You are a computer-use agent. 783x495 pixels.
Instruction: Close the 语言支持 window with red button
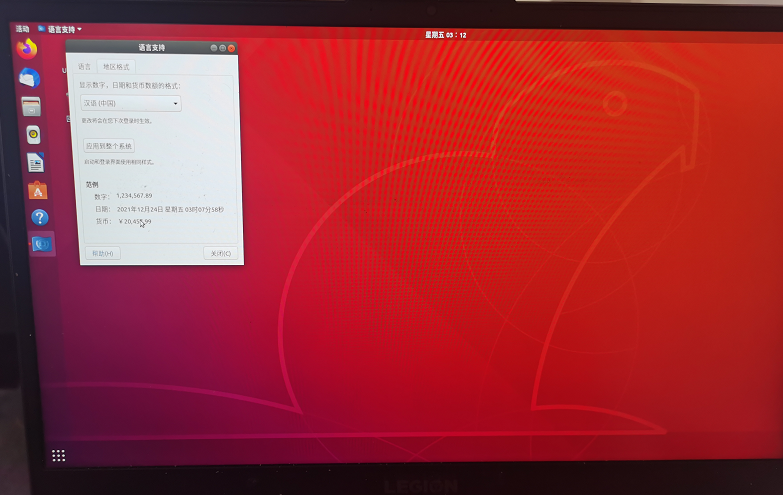(231, 48)
